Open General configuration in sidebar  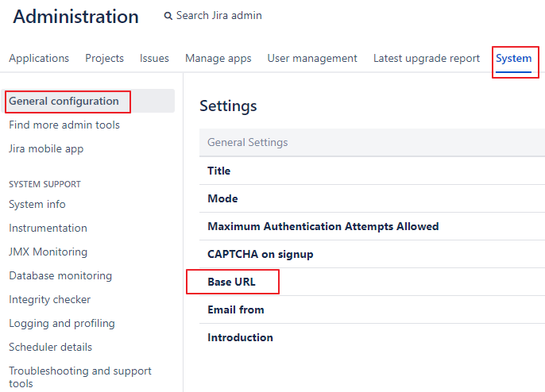pyautogui.click(x=64, y=101)
